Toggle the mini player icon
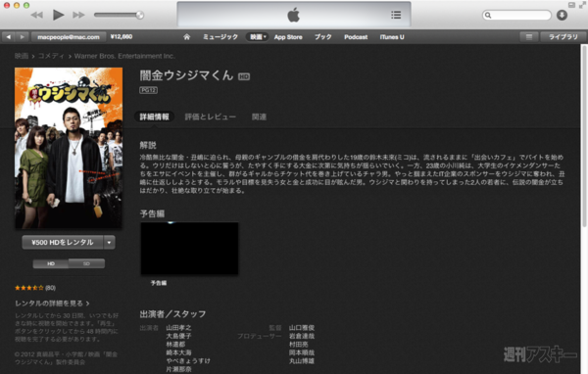The height and width of the screenshot is (374, 588). [571, 5]
